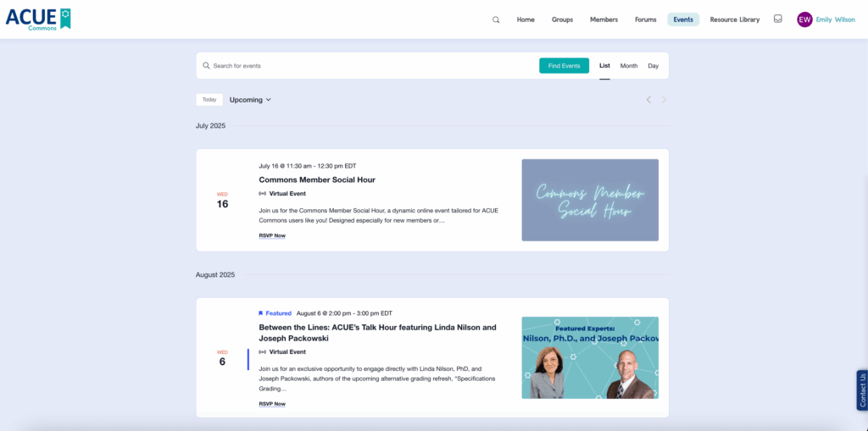868x431 pixels.
Task: Expand the Upcoming date dropdown
Action: point(250,100)
